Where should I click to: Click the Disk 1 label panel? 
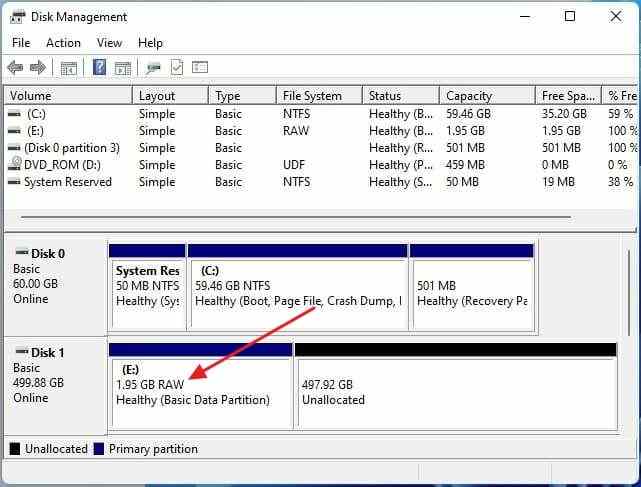(55, 386)
